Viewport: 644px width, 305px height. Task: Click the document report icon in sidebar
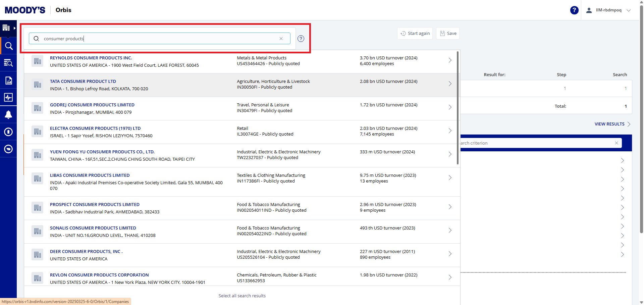[x=8, y=81]
